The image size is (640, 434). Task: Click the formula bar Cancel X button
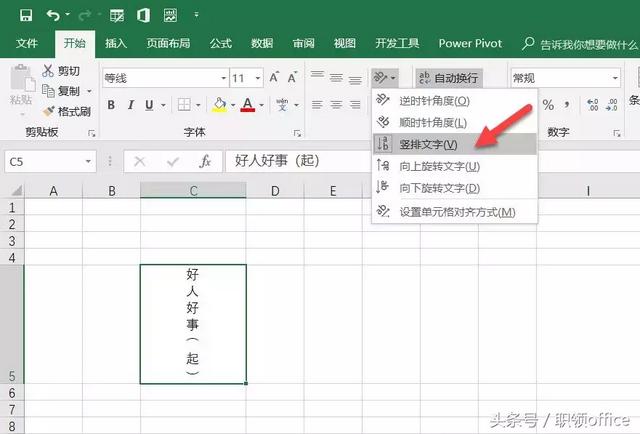point(140,162)
